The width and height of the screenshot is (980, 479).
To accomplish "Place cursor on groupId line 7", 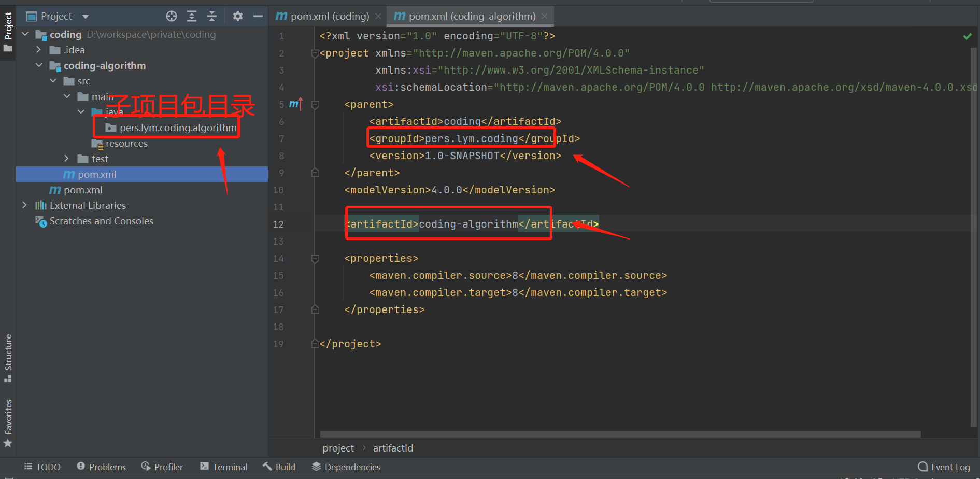I will click(474, 138).
